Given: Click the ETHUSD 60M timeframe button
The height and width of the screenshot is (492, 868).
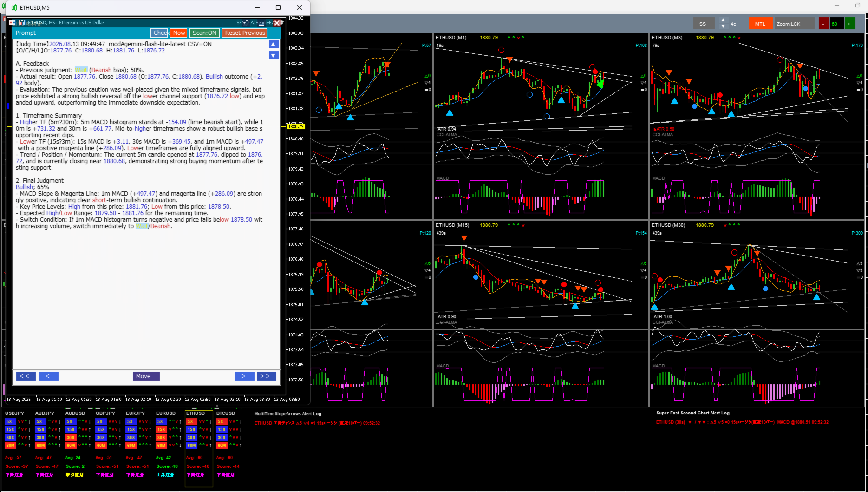Looking at the screenshot, I should (x=191, y=446).
